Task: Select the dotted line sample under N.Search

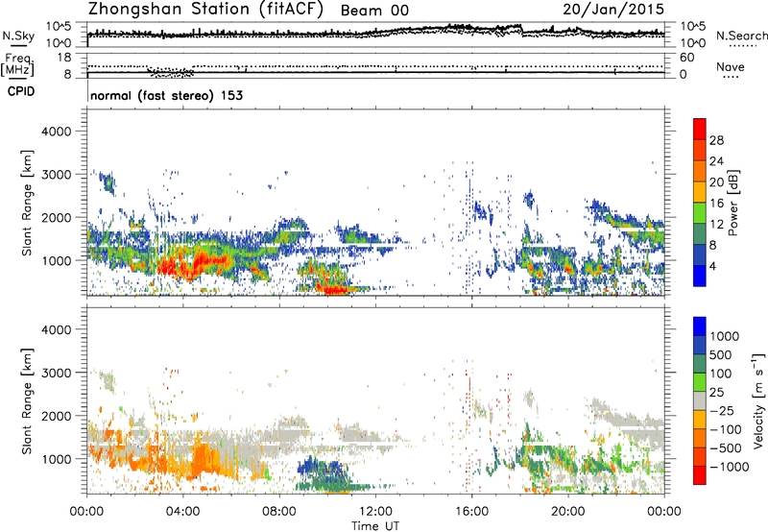Action: coord(743,45)
